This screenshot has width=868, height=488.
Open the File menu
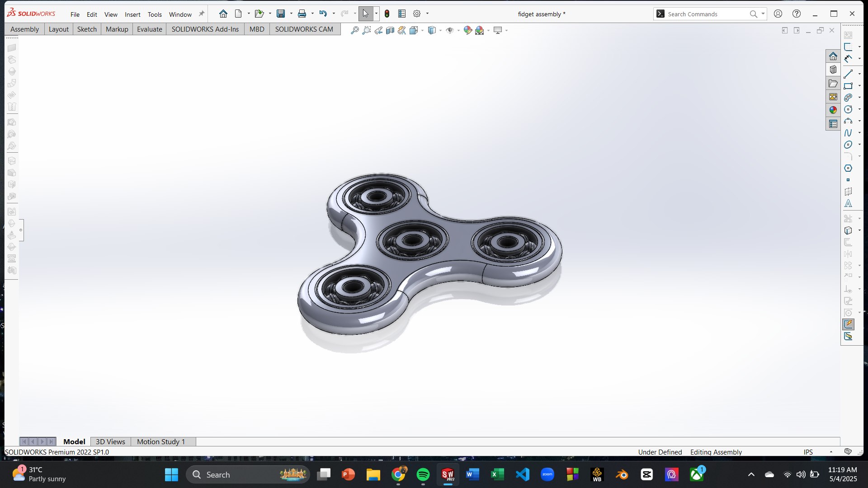[x=75, y=14]
